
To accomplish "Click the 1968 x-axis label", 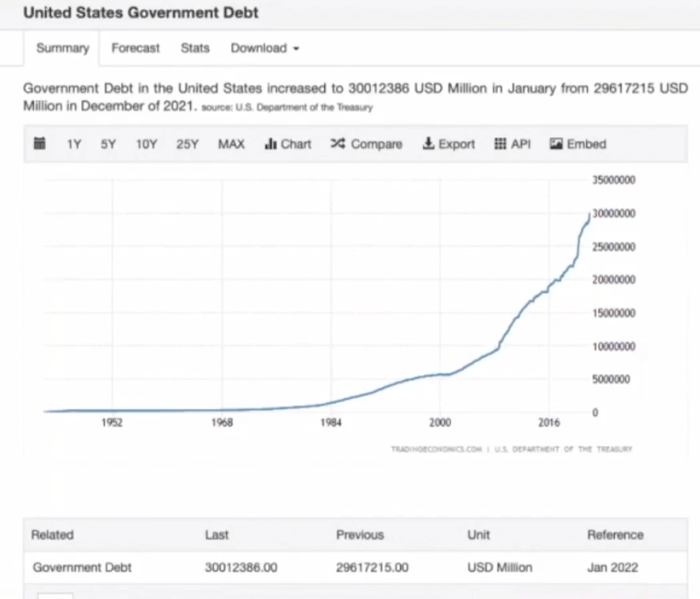I will click(222, 422).
